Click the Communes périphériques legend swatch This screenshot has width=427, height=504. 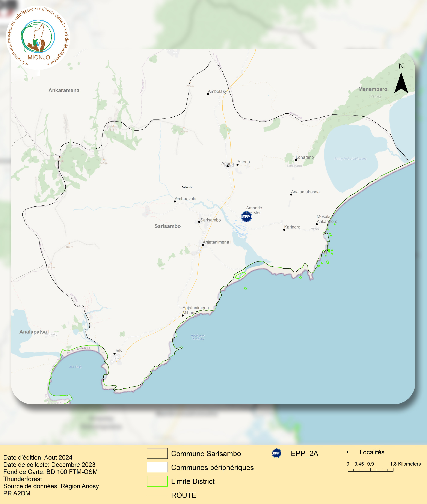(x=157, y=467)
